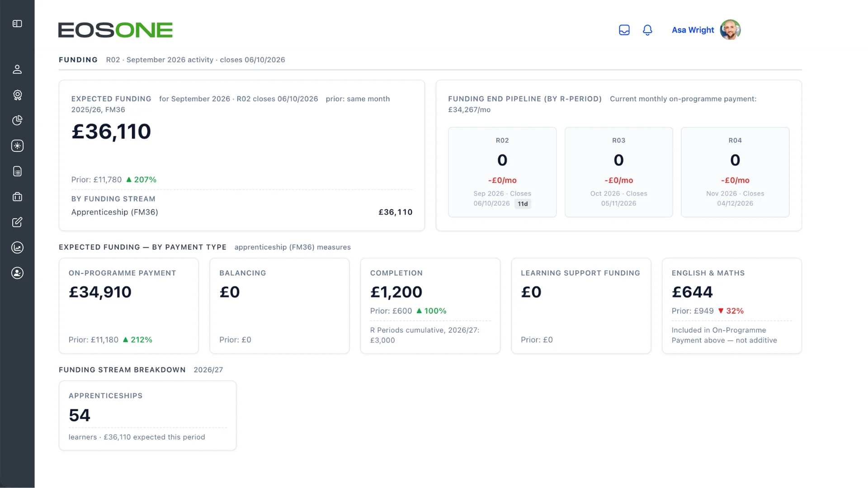The width and height of the screenshot is (868, 488).
Task: Open the briefcase sidebar icon
Action: click(17, 197)
